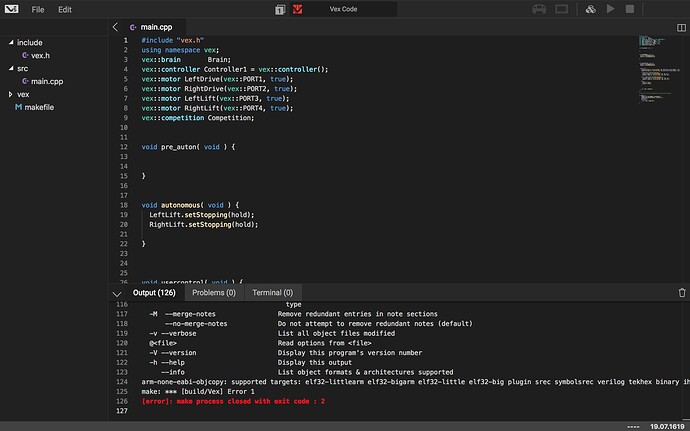Select makefile in the file tree

[39, 106]
